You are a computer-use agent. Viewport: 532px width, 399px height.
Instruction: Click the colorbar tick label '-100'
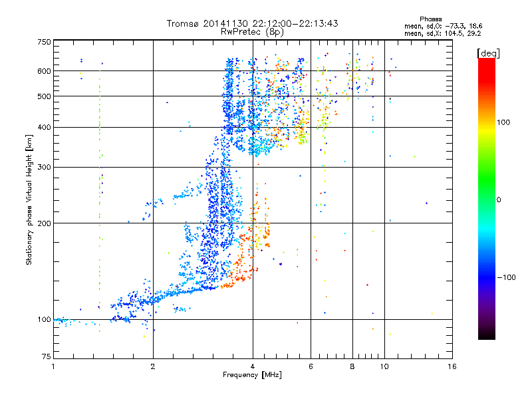click(506, 277)
